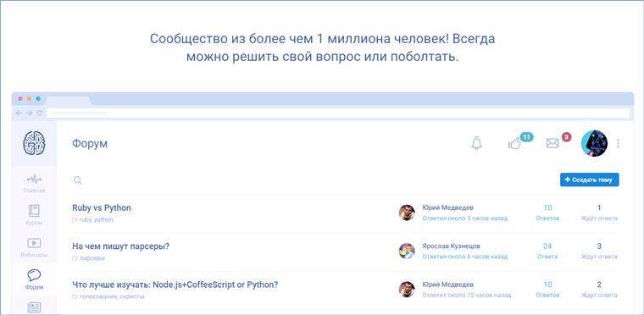Viewport: 644px width, 315px height.
Task: Open the Вебинары sidebar section
Action: point(34,247)
